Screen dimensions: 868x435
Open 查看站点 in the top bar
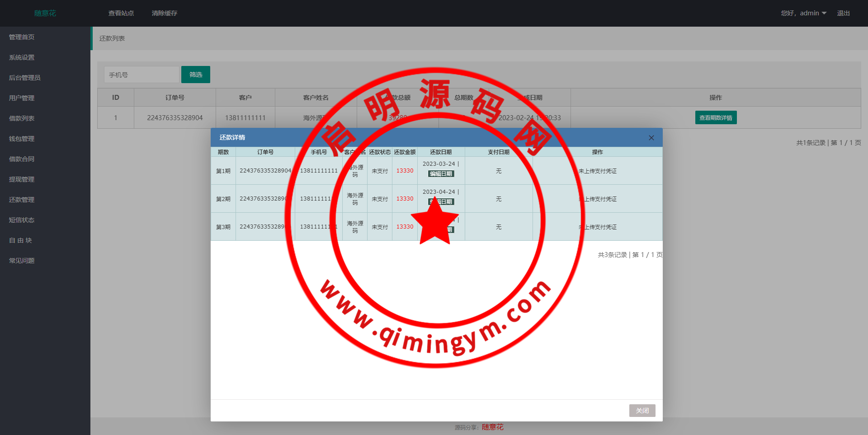coord(121,13)
